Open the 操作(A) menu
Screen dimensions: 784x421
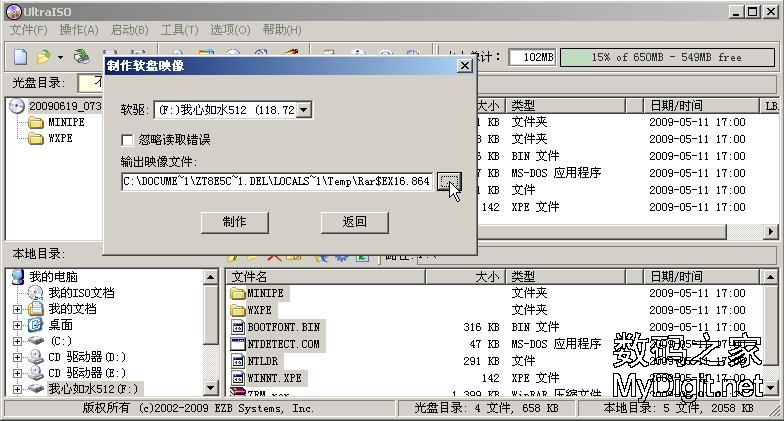(x=79, y=30)
